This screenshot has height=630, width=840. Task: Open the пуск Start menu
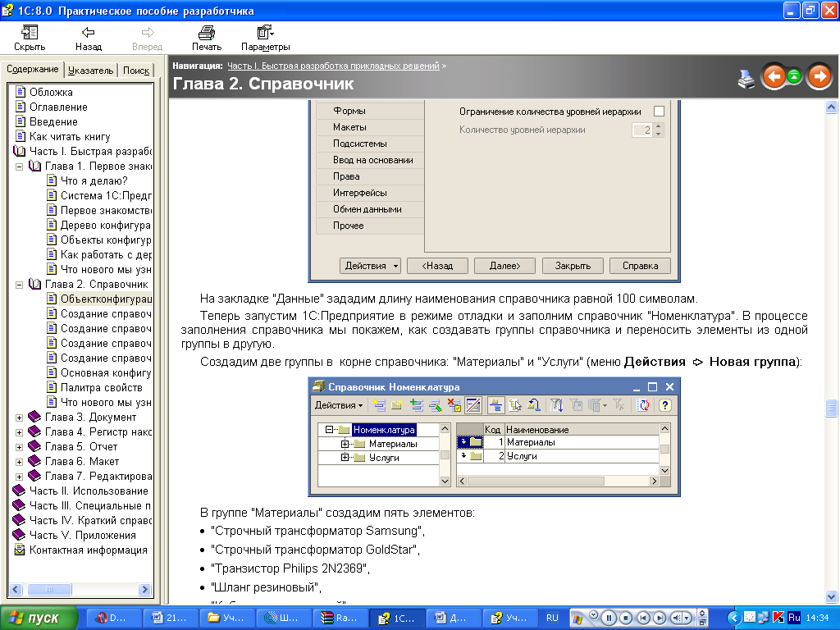click(38, 618)
